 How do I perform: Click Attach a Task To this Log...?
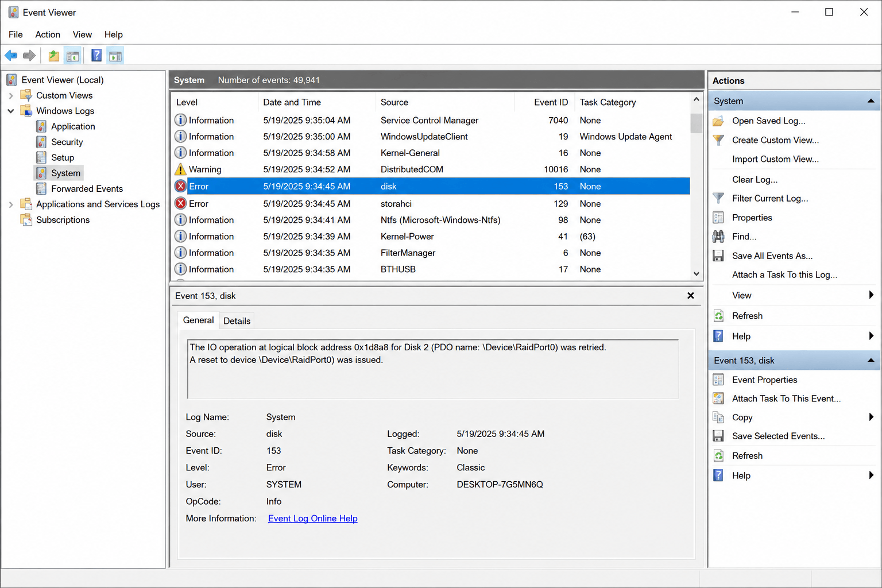click(x=785, y=275)
